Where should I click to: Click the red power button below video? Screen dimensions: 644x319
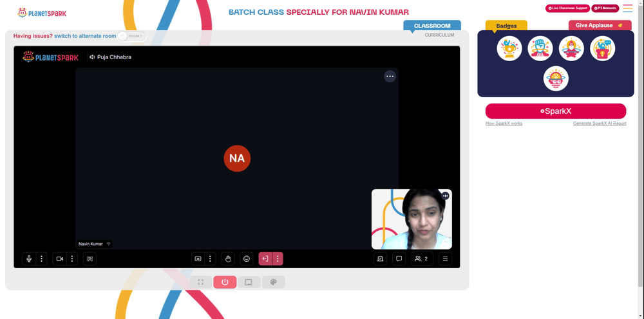point(225,282)
